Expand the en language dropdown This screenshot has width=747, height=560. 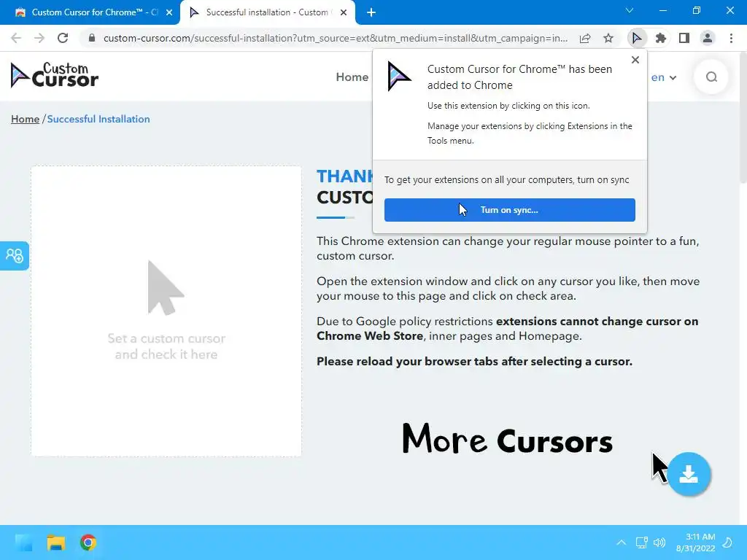[664, 77]
